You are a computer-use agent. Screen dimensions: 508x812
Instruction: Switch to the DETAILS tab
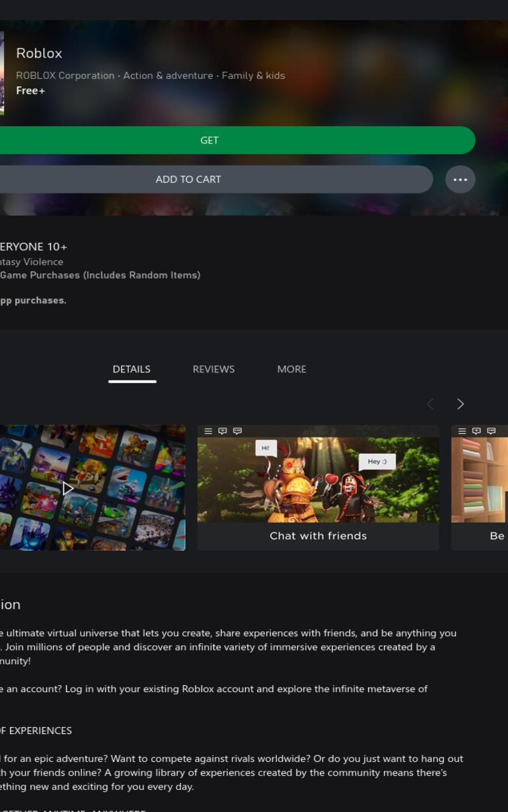click(x=131, y=369)
